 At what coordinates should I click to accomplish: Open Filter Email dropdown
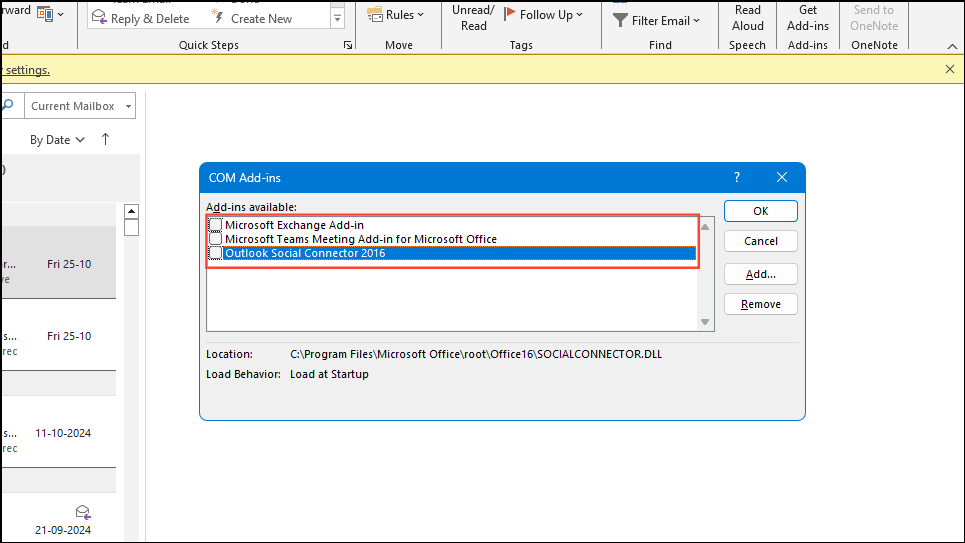coord(657,20)
